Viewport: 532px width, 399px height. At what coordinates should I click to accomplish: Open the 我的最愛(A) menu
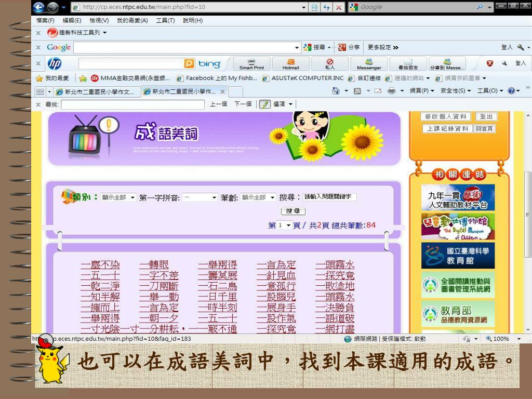tap(132, 20)
